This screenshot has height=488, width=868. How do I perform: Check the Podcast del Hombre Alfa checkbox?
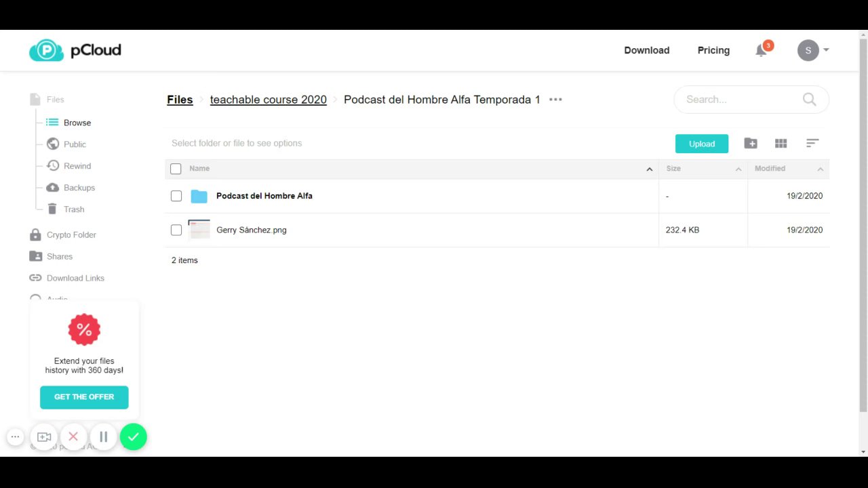click(176, 196)
